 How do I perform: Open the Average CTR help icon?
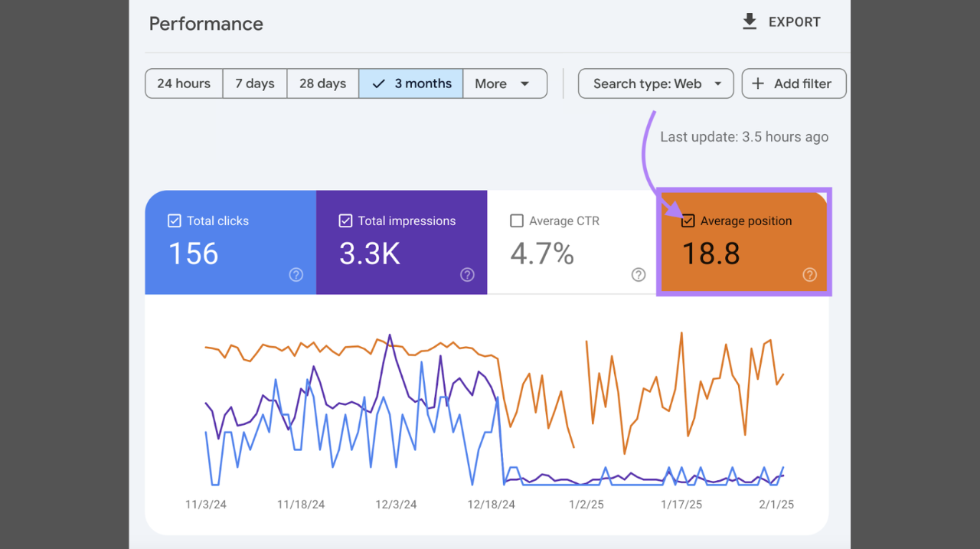[638, 275]
